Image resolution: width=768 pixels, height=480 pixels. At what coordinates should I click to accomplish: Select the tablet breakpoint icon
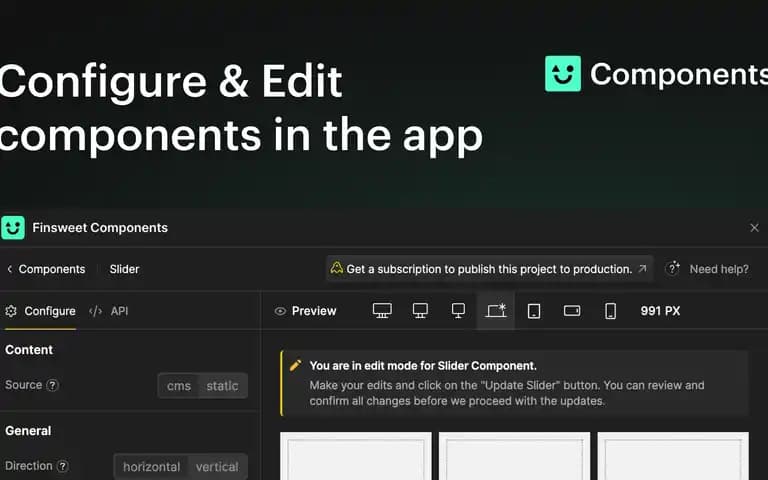pos(534,311)
